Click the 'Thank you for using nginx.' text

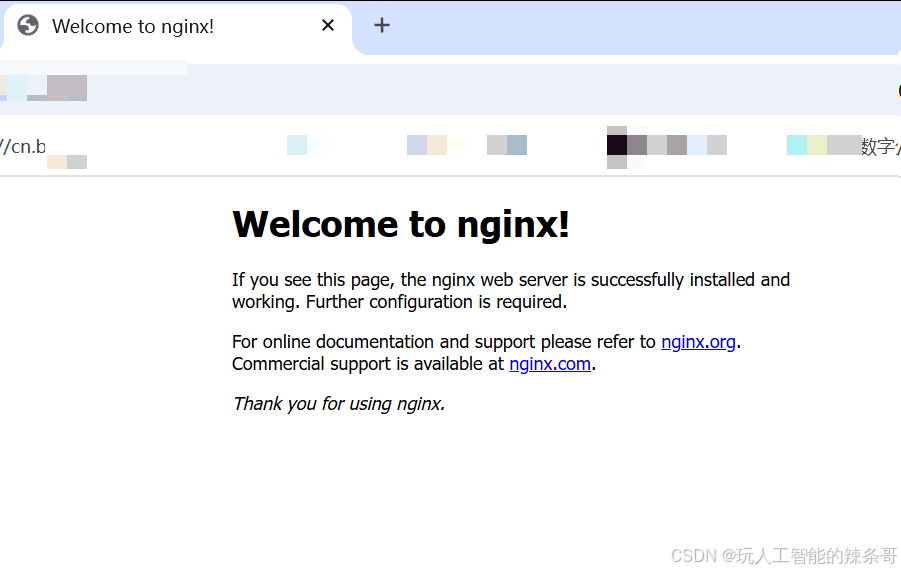(x=338, y=404)
